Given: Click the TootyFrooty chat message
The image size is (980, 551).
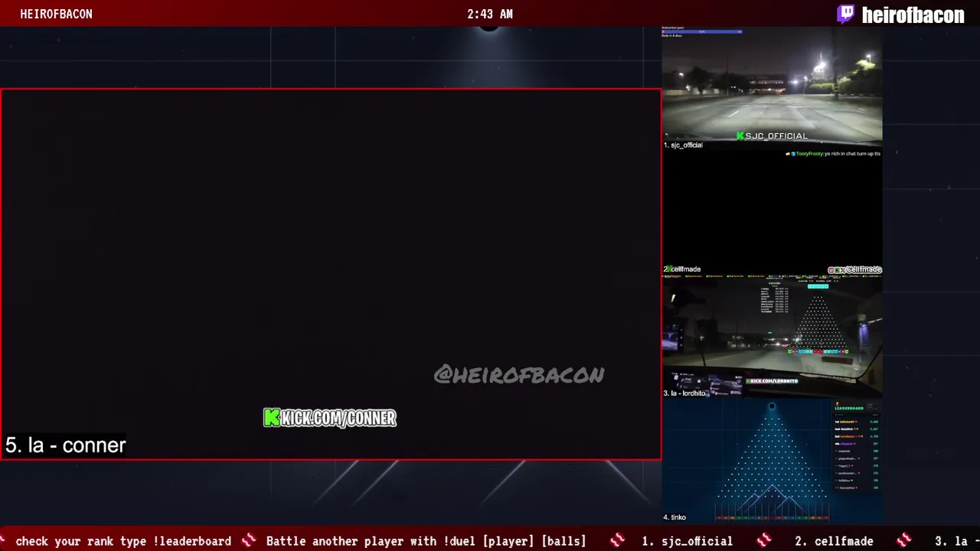Looking at the screenshot, I should click(x=832, y=154).
